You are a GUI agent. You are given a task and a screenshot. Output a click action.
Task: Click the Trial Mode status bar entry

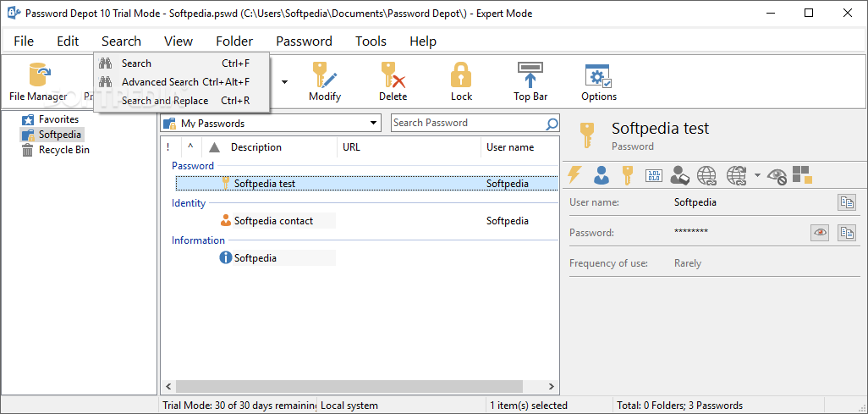tap(239, 406)
